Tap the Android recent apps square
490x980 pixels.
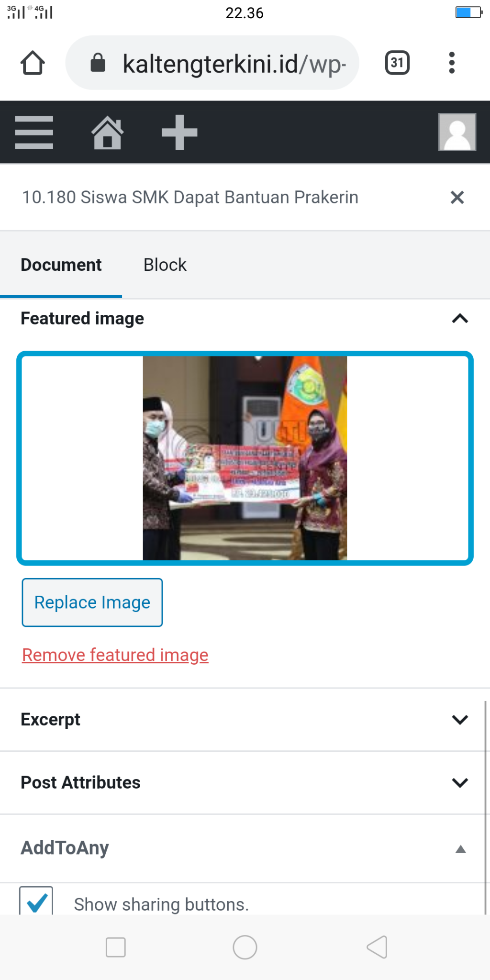(115, 947)
